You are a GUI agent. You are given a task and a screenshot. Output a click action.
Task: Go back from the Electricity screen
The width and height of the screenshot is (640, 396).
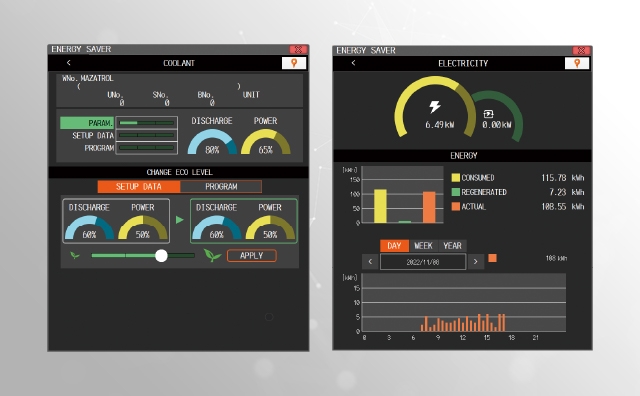pyautogui.click(x=353, y=63)
